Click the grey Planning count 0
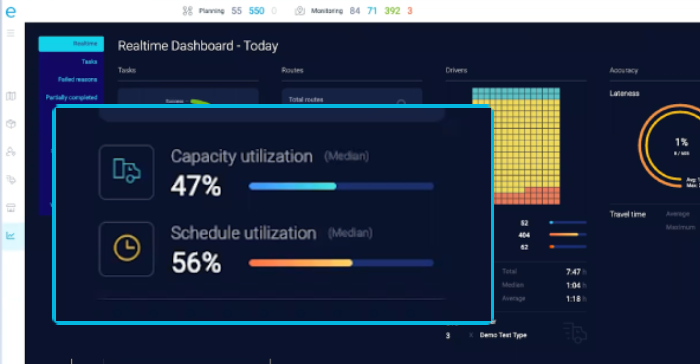 (x=274, y=11)
